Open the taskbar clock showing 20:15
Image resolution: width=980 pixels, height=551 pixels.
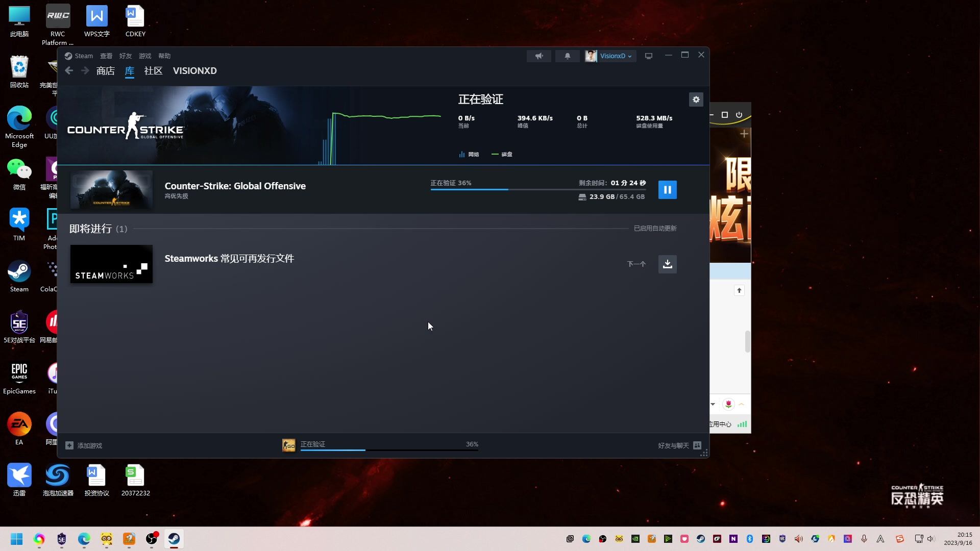pos(958,539)
